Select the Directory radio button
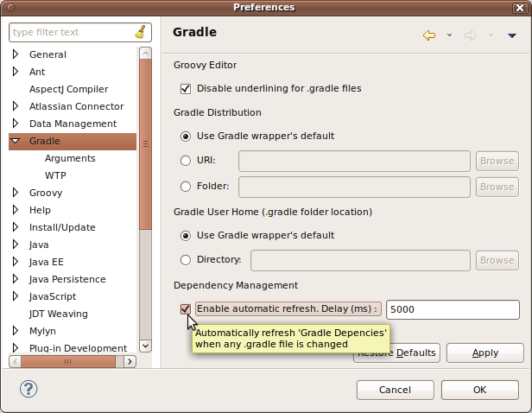 pyautogui.click(x=186, y=260)
